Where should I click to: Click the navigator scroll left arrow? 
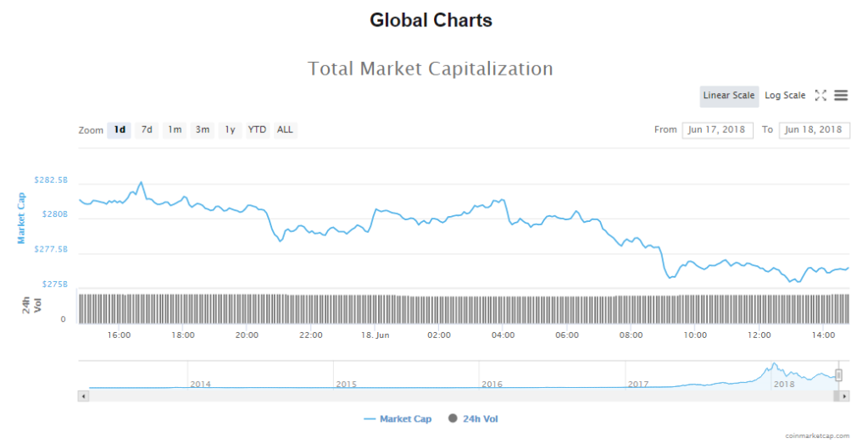[x=82, y=396]
